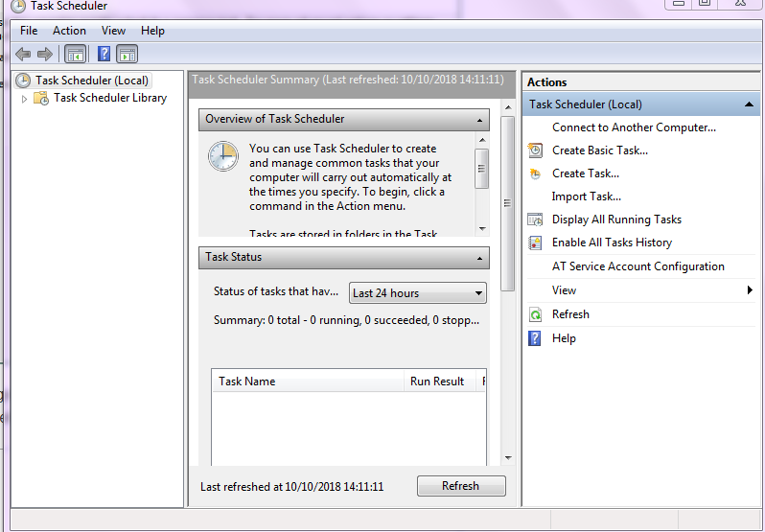Click the Forward arrow toolbar icon
Image resolution: width=765 pixels, height=532 pixels.
[44, 54]
